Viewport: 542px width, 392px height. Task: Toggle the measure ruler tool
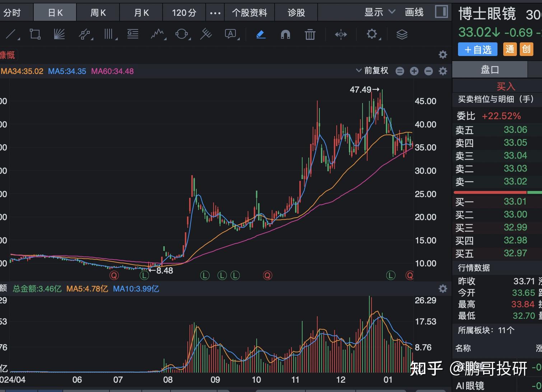coord(341,34)
